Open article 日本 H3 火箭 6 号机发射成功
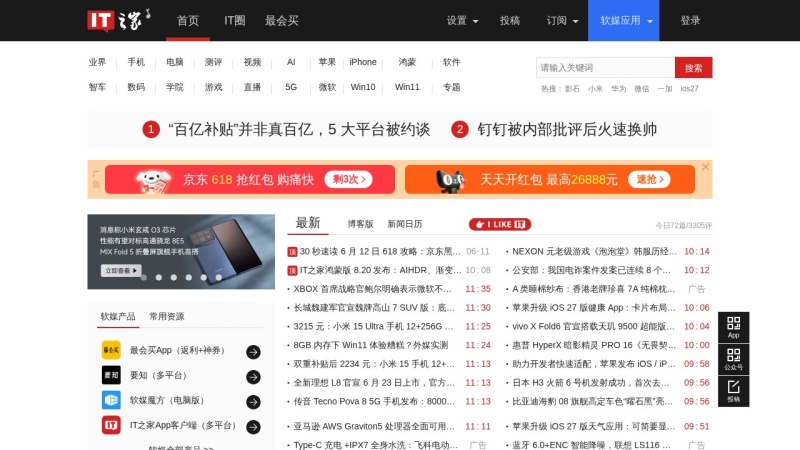 point(591,383)
